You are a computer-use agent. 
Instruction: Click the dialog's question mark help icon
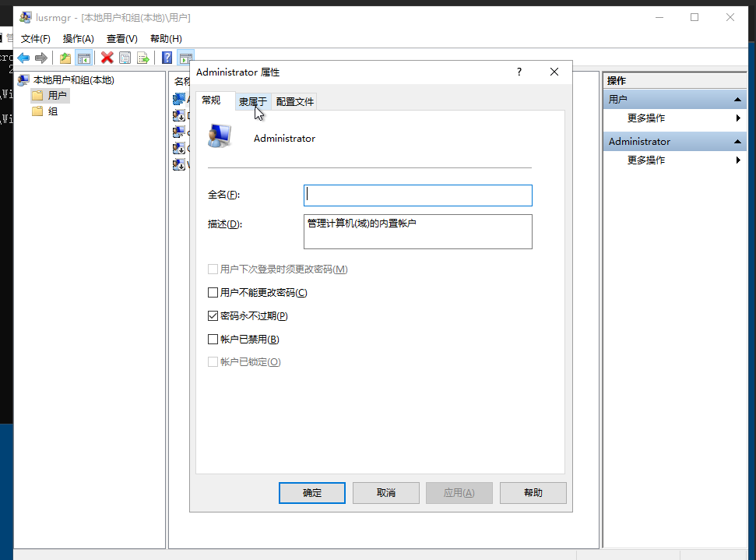click(519, 72)
